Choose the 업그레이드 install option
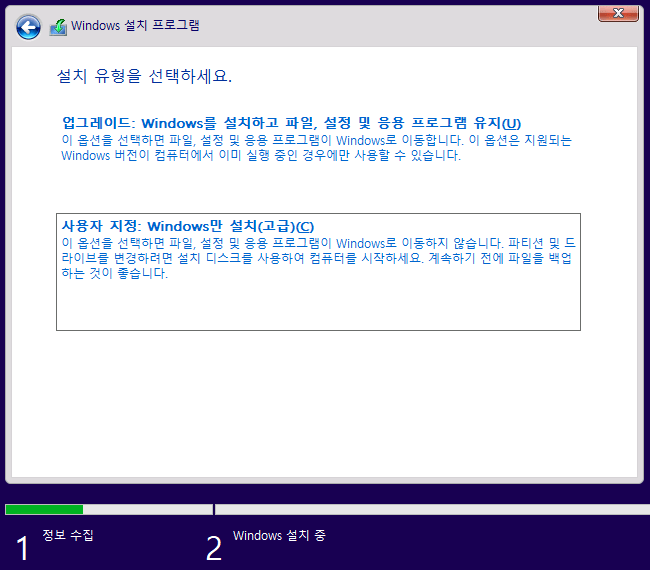650x570 pixels. (291, 123)
